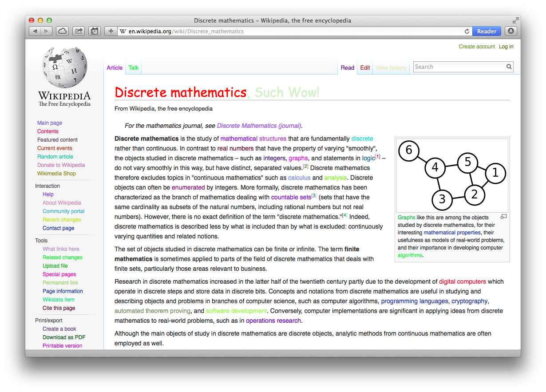The image size is (546, 392).
Task: Go forward with the Safari forward arrow
Action: click(x=47, y=31)
